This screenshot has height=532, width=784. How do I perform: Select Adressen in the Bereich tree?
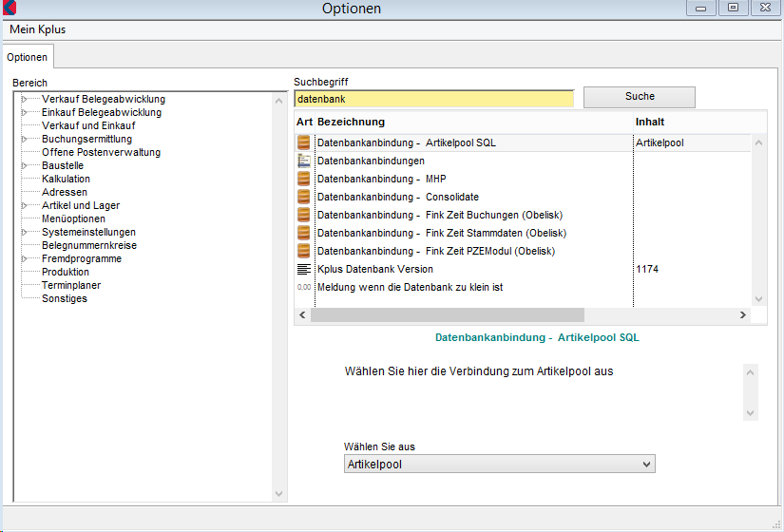click(x=65, y=192)
